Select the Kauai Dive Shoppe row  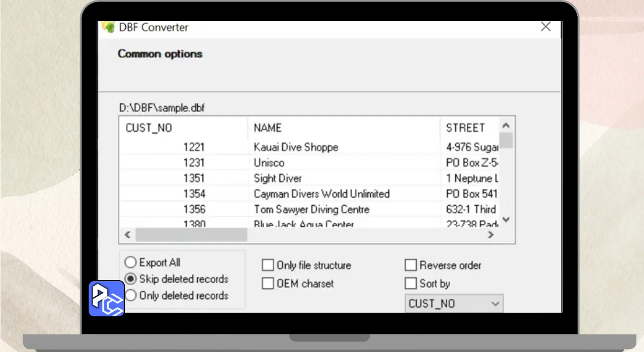click(296, 147)
